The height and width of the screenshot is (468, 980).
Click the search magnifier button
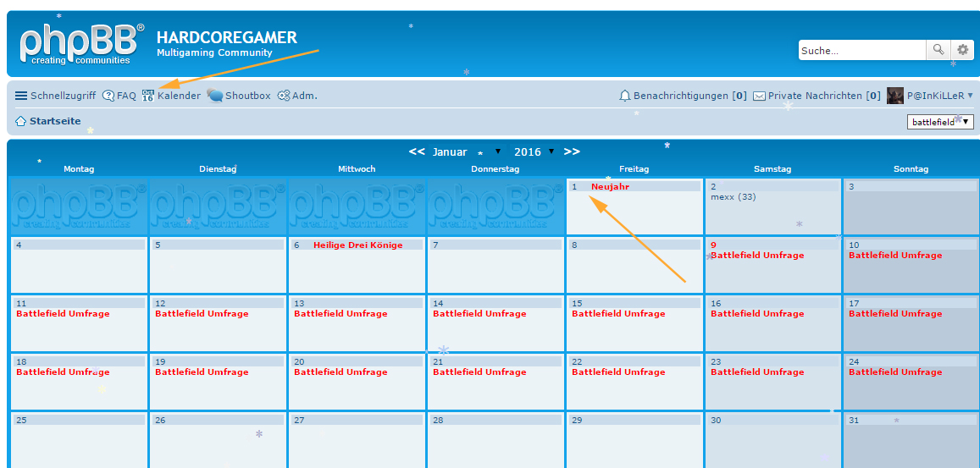938,50
